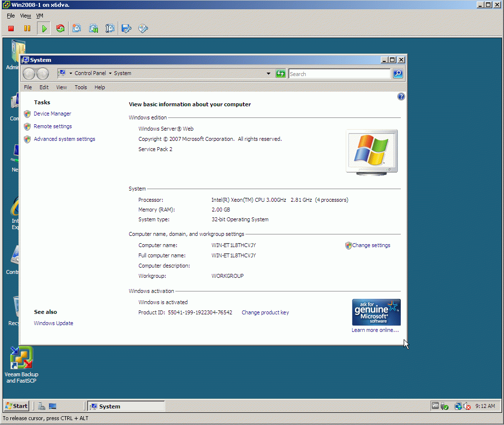Click into the Search input field

click(339, 74)
